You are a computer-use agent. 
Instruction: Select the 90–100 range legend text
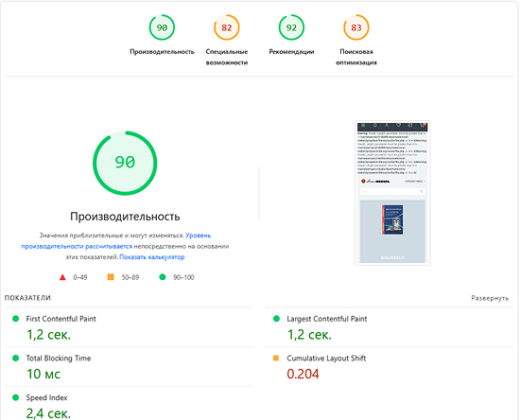coord(183,277)
